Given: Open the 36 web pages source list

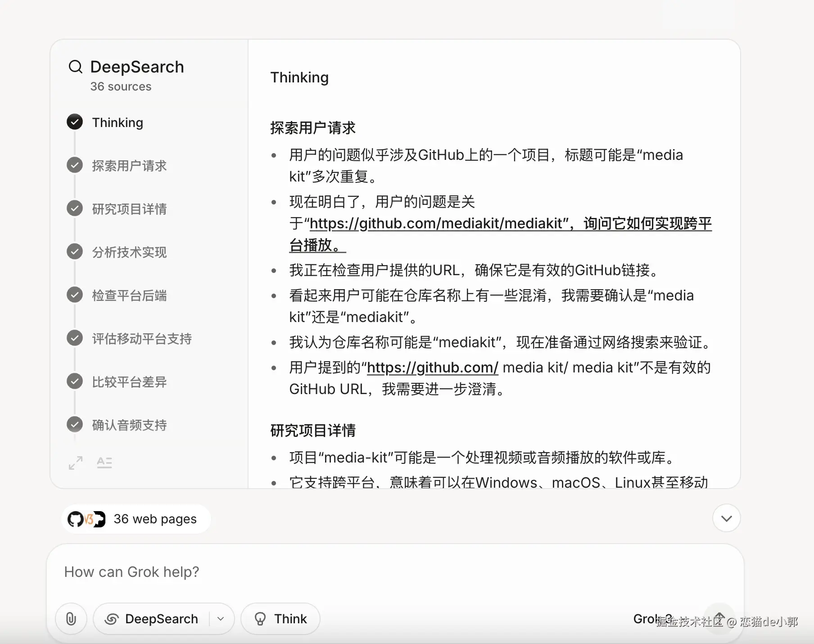Looking at the screenshot, I should point(136,519).
